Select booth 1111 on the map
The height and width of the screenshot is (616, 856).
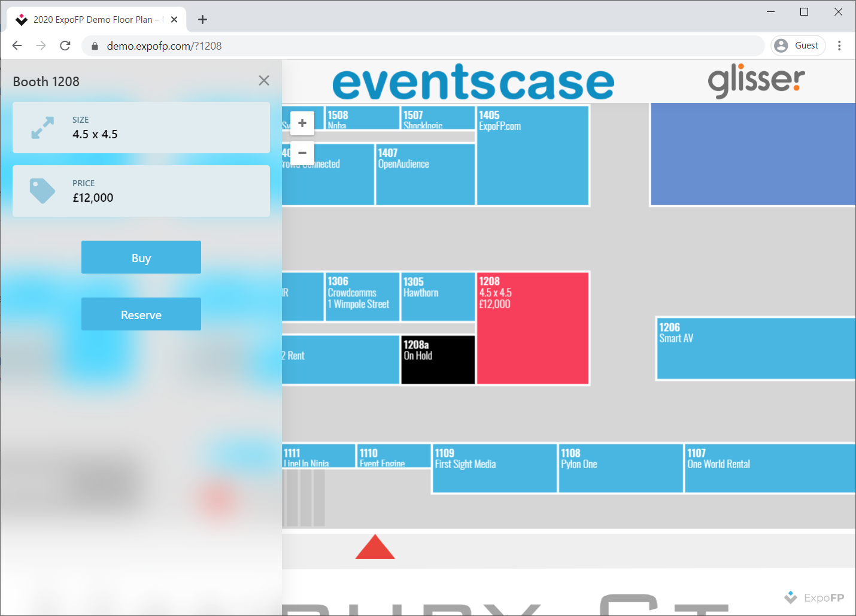(x=318, y=456)
